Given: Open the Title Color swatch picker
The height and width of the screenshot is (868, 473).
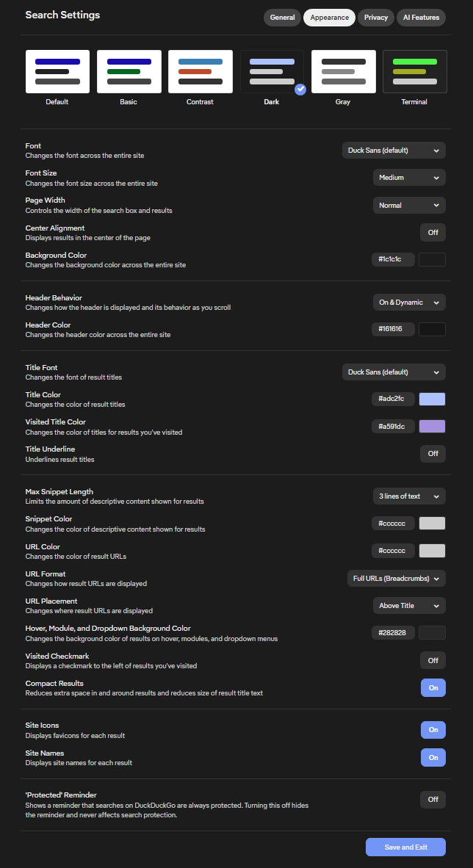Looking at the screenshot, I should coord(432,399).
